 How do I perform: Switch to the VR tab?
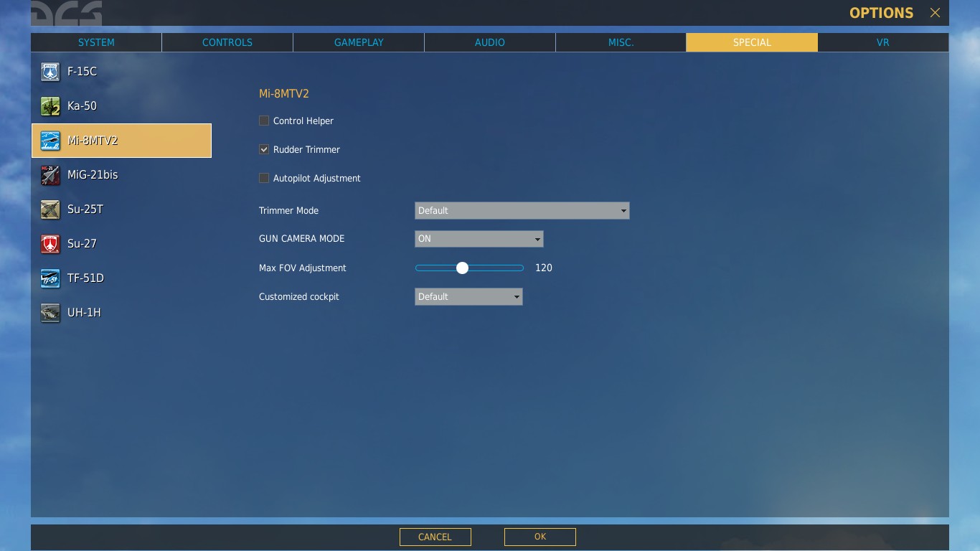click(x=883, y=42)
